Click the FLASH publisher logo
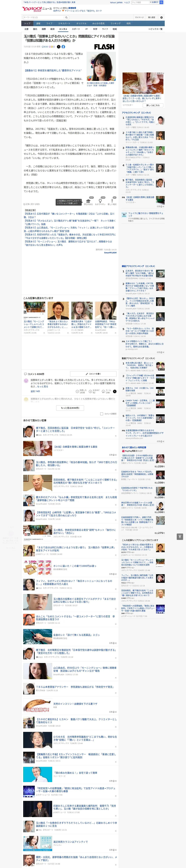 click(x=104, y=47)
